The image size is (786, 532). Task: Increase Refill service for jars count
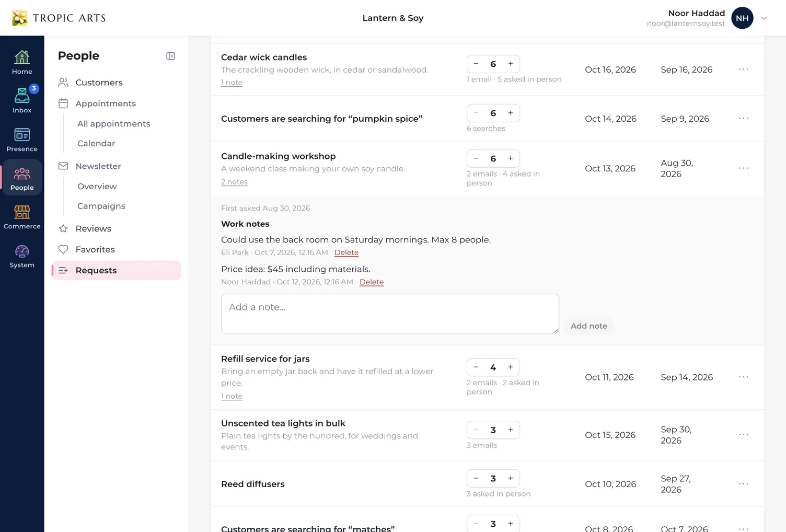[x=511, y=367]
